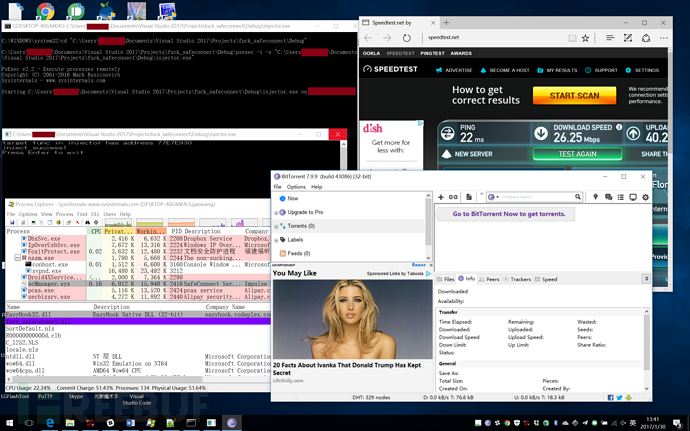690x431 pixels.
Task: Expand the Torrents (0) tree node
Action: [276, 226]
